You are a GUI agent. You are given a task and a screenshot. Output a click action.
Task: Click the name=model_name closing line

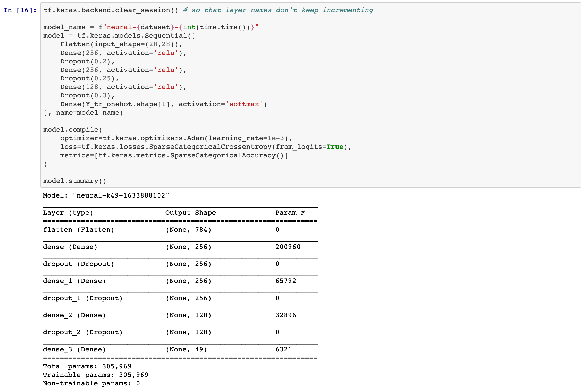tap(83, 113)
